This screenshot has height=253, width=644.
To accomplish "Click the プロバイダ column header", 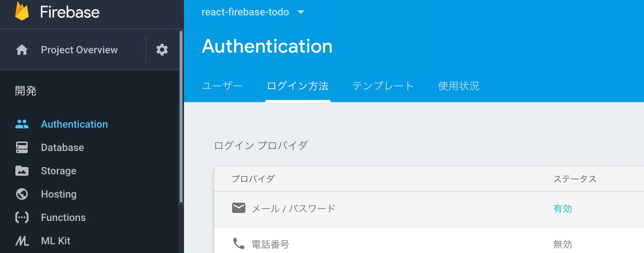I will pyautogui.click(x=253, y=179).
